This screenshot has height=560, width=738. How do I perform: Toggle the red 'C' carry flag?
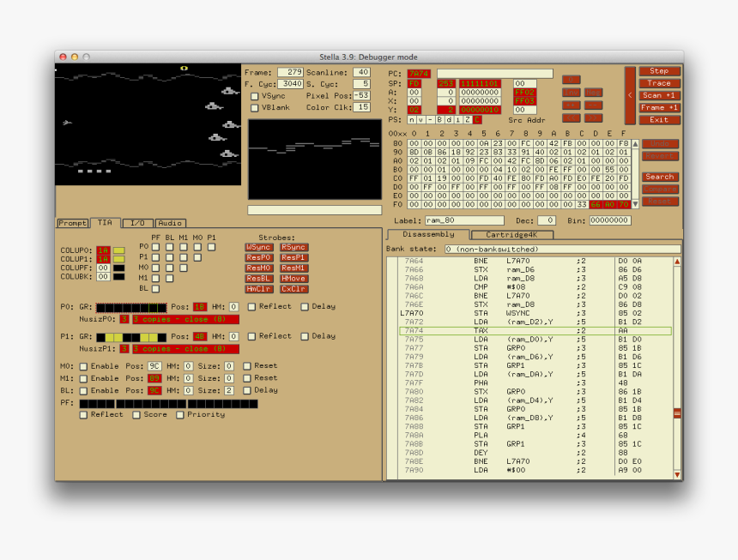477,119
